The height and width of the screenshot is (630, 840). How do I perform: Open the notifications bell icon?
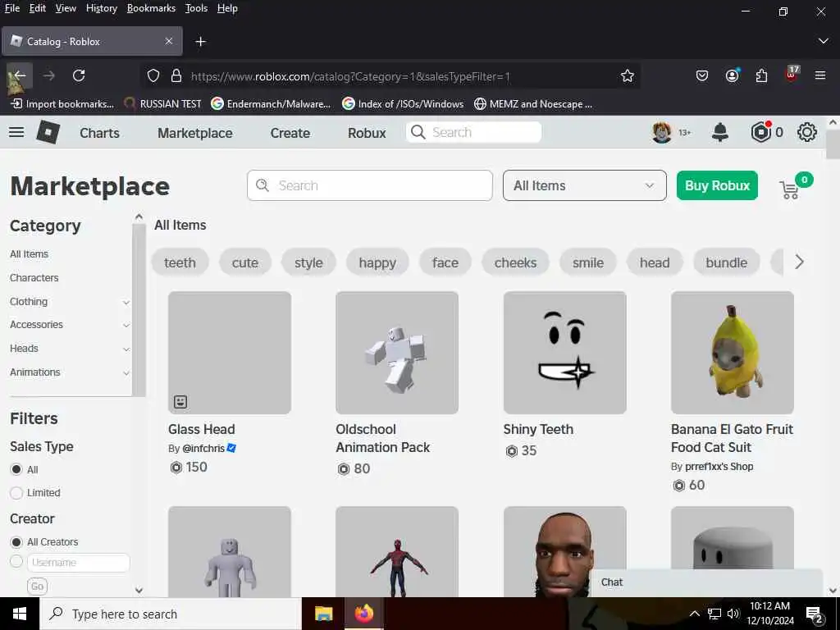coord(719,132)
